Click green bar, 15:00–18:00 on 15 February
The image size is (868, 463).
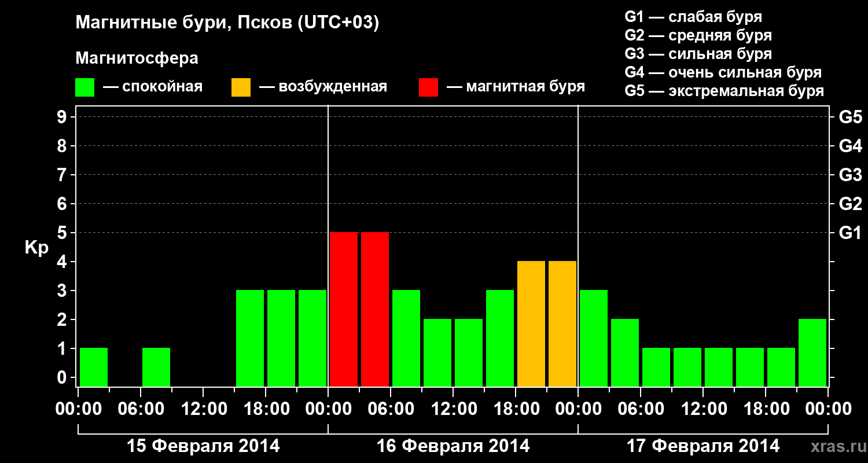click(250, 338)
